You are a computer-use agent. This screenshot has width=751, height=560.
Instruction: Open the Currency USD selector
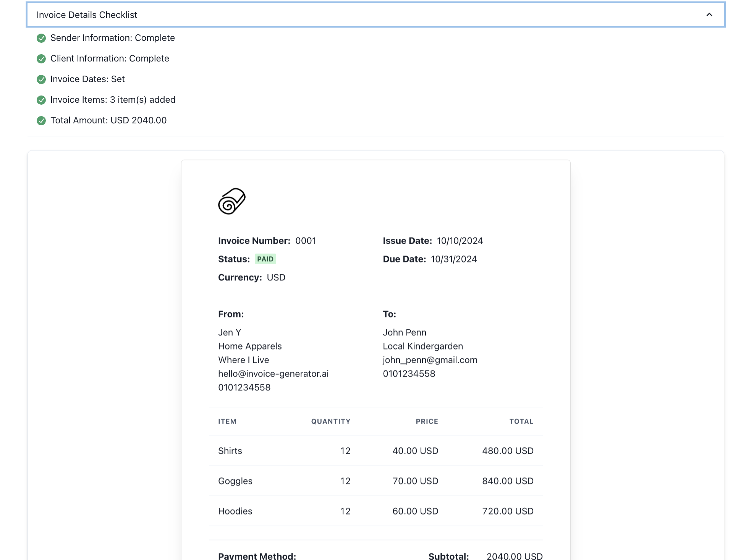pyautogui.click(x=276, y=277)
